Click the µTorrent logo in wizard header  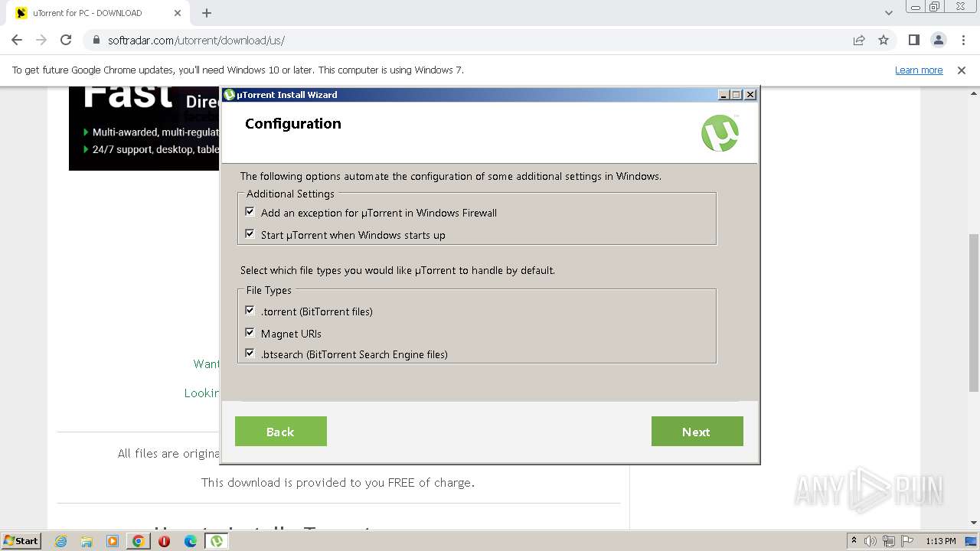click(720, 133)
